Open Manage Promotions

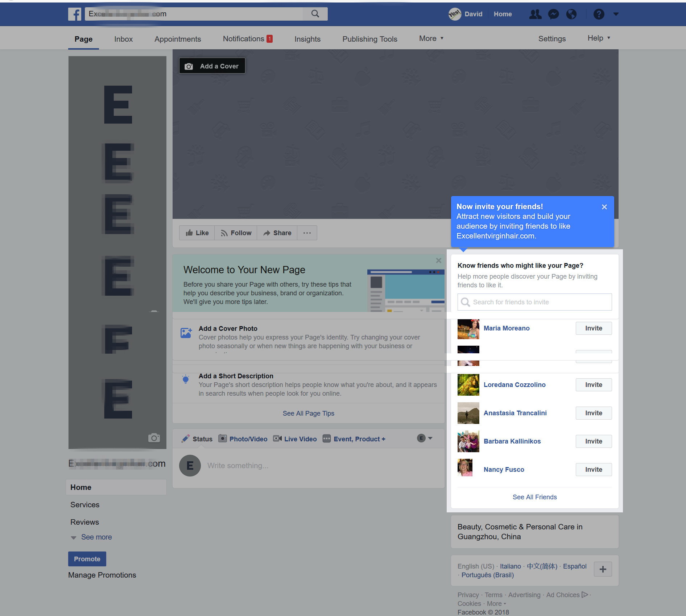(x=102, y=575)
